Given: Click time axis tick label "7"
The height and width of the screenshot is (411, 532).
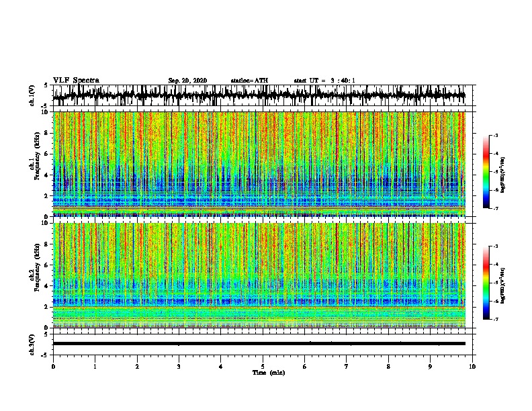Looking at the screenshot, I should 347,367.
